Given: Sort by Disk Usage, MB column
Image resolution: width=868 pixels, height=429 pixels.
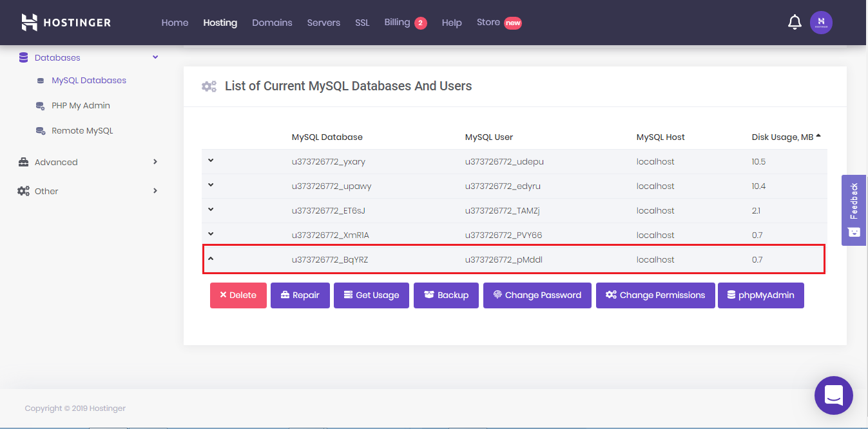Looking at the screenshot, I should 786,137.
